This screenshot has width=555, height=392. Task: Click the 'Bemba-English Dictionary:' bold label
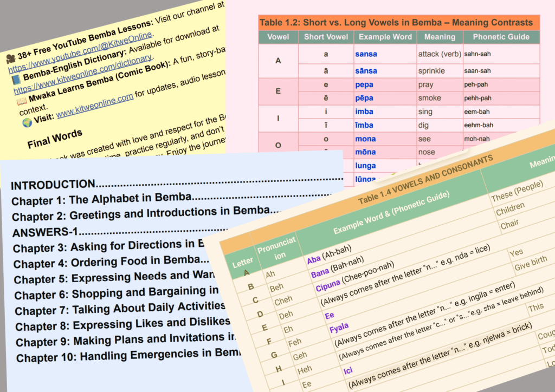(x=74, y=64)
